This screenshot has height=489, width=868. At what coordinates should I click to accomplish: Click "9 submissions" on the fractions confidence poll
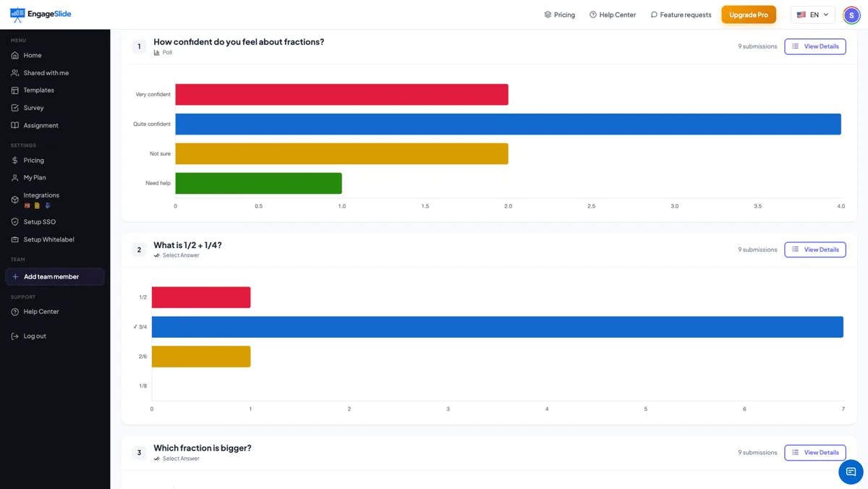757,46
